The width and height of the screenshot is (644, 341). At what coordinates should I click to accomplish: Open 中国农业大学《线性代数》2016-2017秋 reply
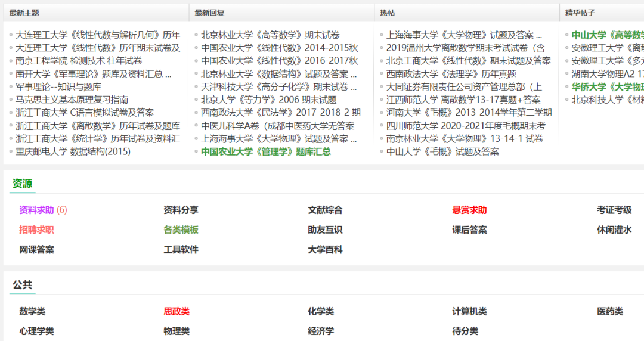[x=279, y=61]
